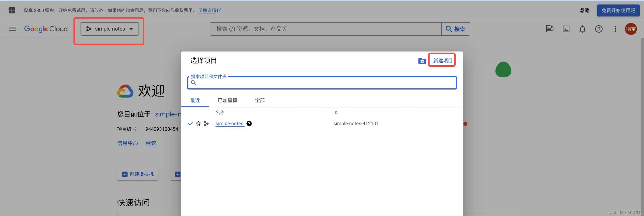Focus the 搜索项目和文件夹 search field
Image resolution: width=644 pixels, height=216 pixels.
(x=322, y=83)
